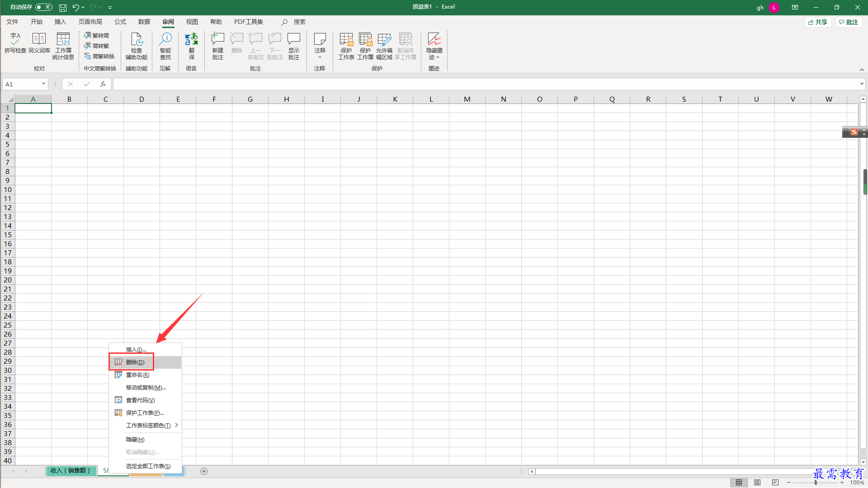
Task: Click Protect Sheet (保护工作表) in ribbon
Action: pyautogui.click(x=346, y=46)
